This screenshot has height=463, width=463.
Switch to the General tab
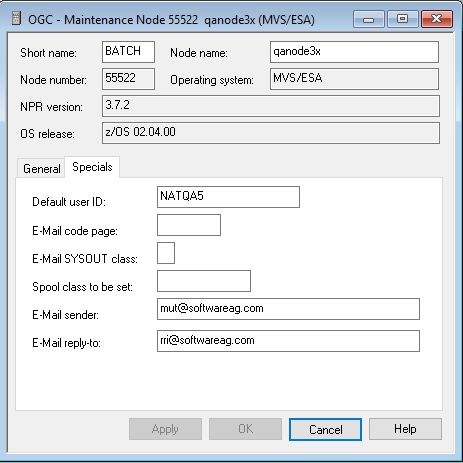pos(41,168)
